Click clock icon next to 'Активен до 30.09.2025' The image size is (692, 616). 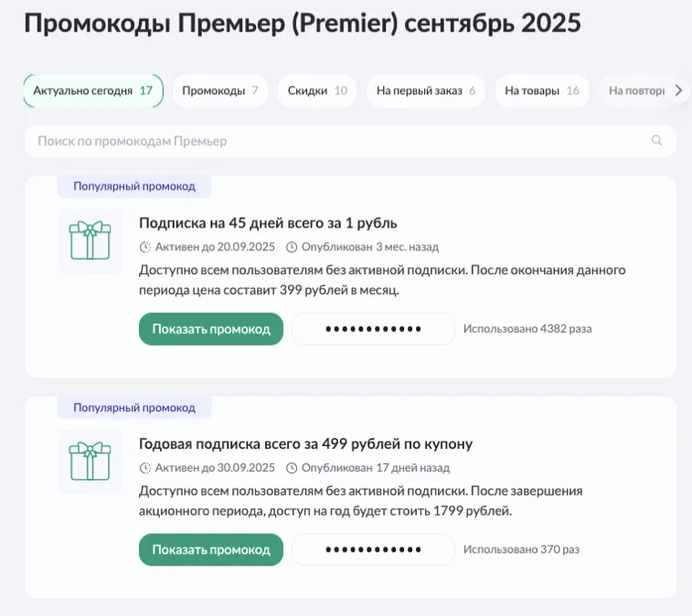tap(144, 468)
